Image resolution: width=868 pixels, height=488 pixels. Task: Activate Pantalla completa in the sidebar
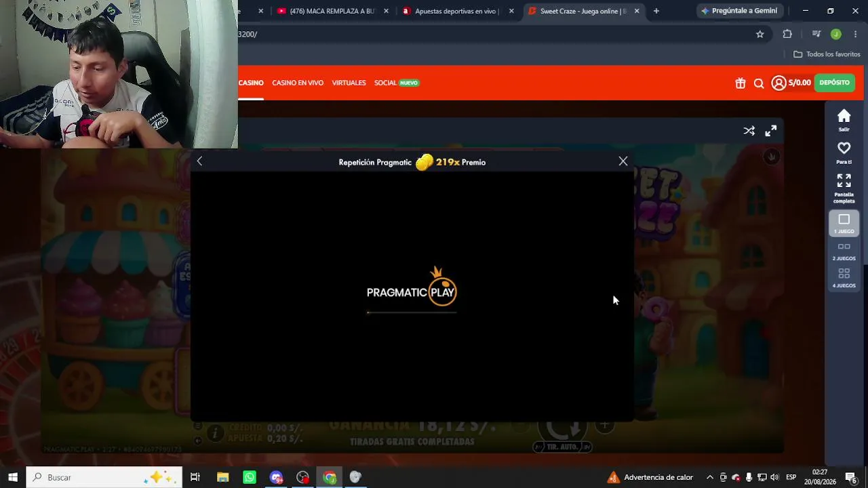pyautogui.click(x=844, y=188)
